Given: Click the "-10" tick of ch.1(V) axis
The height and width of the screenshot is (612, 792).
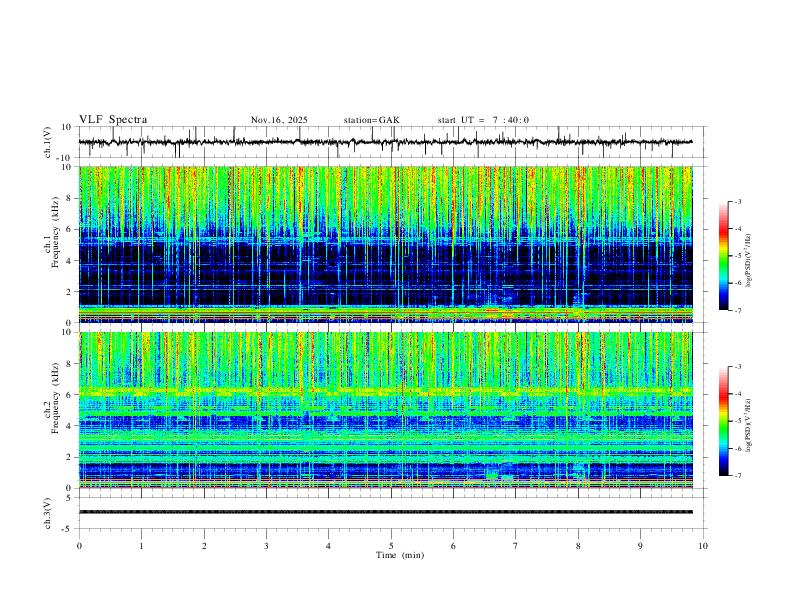Looking at the screenshot, I should pyautogui.click(x=65, y=158).
